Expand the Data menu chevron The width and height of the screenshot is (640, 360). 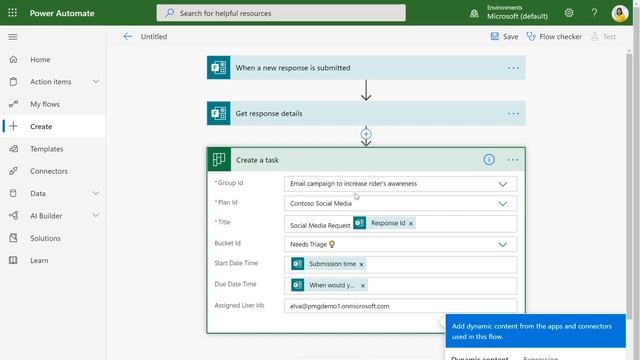[96, 193]
